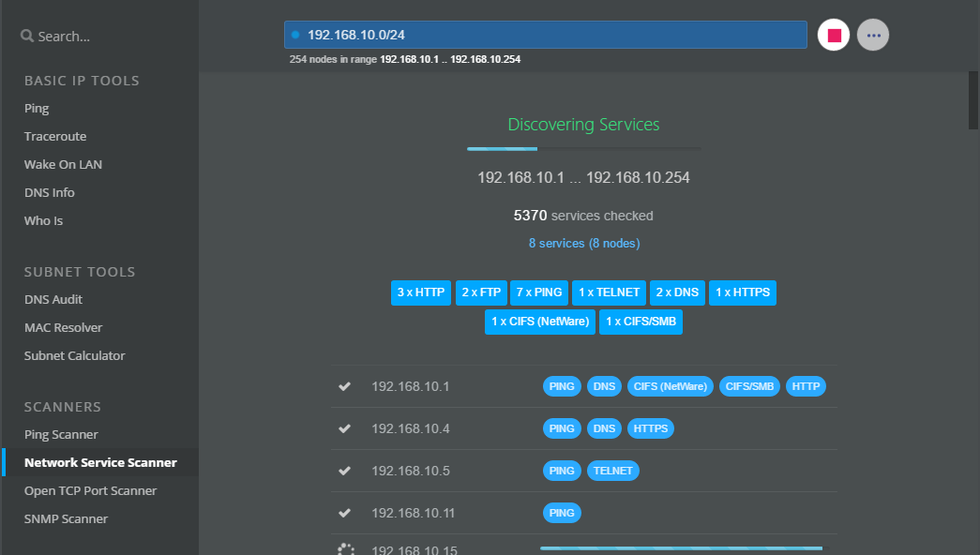980x555 pixels.
Task: Click the checkmark beside 192.168.10.1
Action: pos(344,385)
